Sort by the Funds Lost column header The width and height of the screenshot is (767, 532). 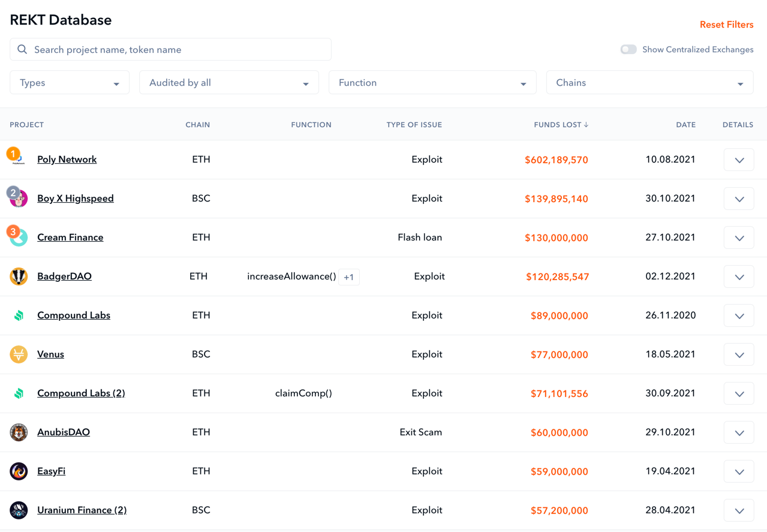(561, 125)
